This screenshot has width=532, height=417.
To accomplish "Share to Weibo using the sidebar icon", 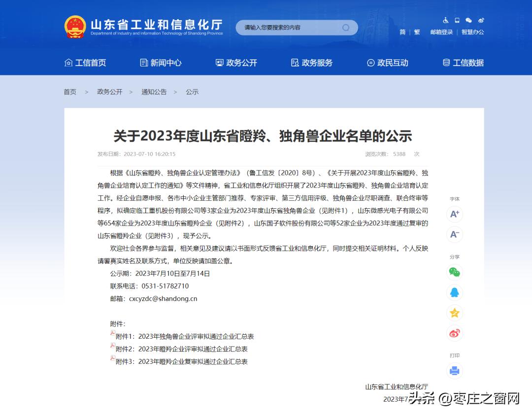I will click(454, 333).
